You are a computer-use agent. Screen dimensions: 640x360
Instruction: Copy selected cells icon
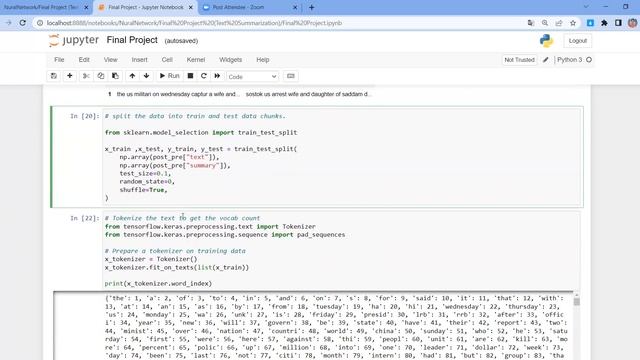point(101,76)
